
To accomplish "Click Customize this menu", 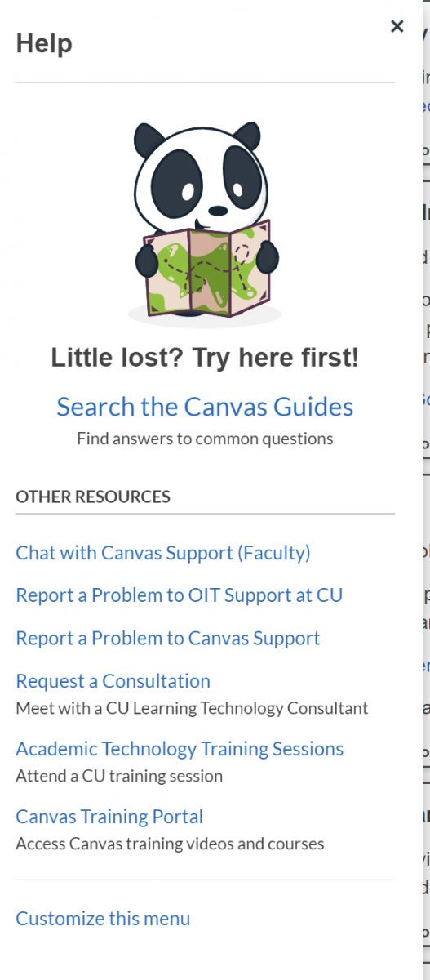I will 103,918.
